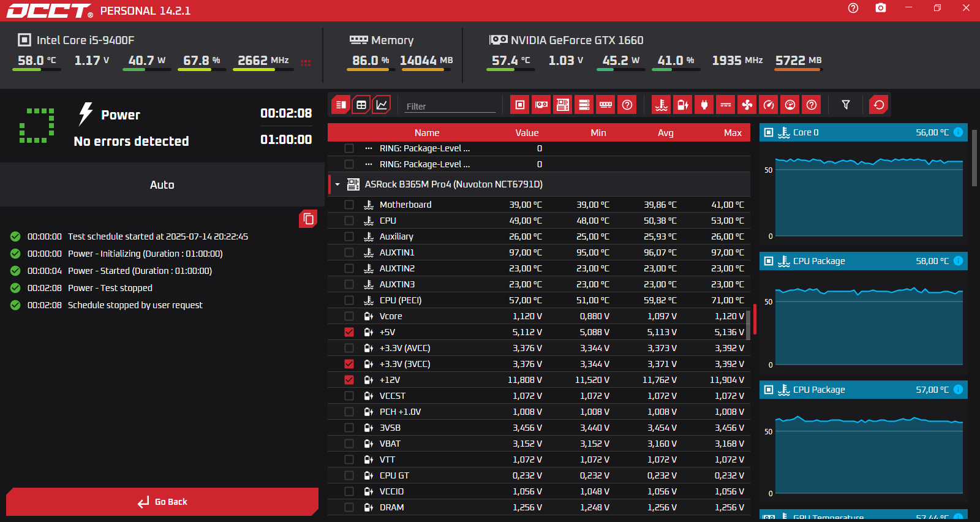
Task: Enable the CPU (PECI) sensor checkbox
Action: click(349, 300)
